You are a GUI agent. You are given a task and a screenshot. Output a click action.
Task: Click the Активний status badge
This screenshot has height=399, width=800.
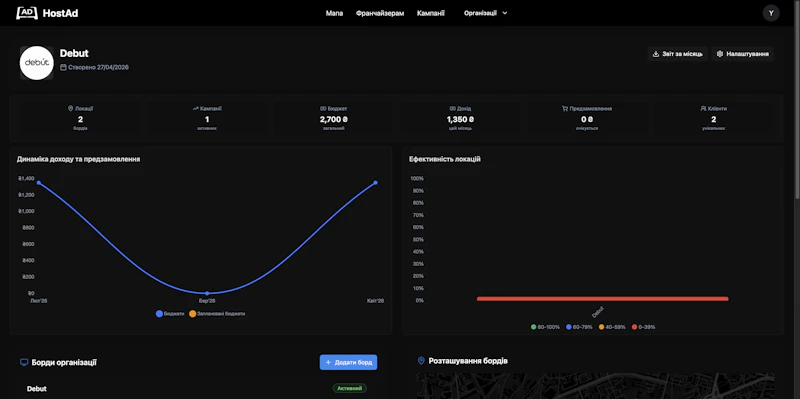tap(350, 389)
